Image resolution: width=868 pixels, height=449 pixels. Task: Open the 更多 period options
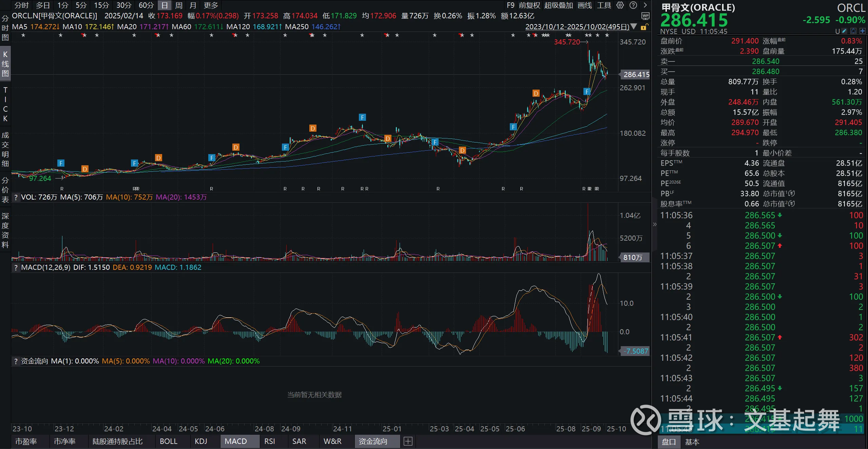click(211, 5)
